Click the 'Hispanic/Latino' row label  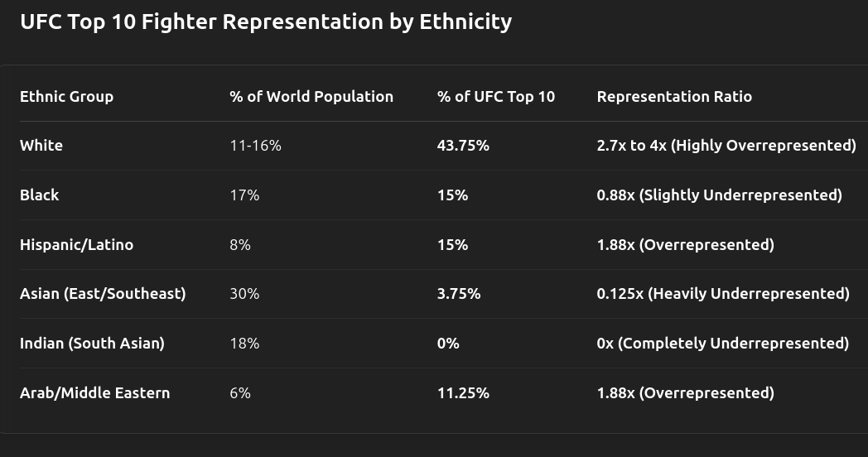point(76,244)
